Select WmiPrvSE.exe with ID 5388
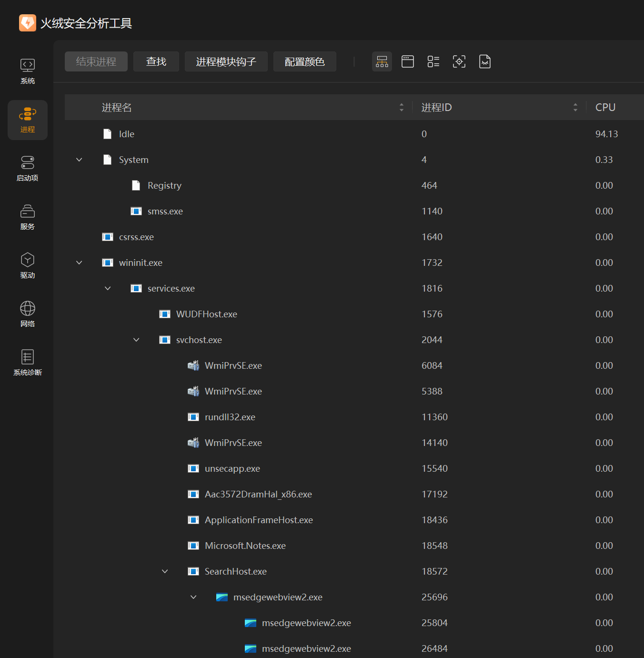Screen dimensions: 644x658 354,391
